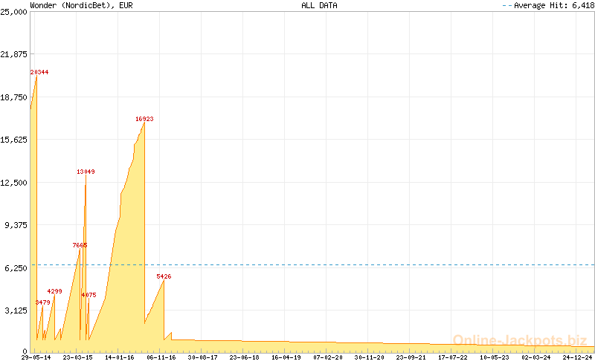This screenshot has height=364, width=595.
Task: Select the 4299 data label
Action: [x=55, y=291]
